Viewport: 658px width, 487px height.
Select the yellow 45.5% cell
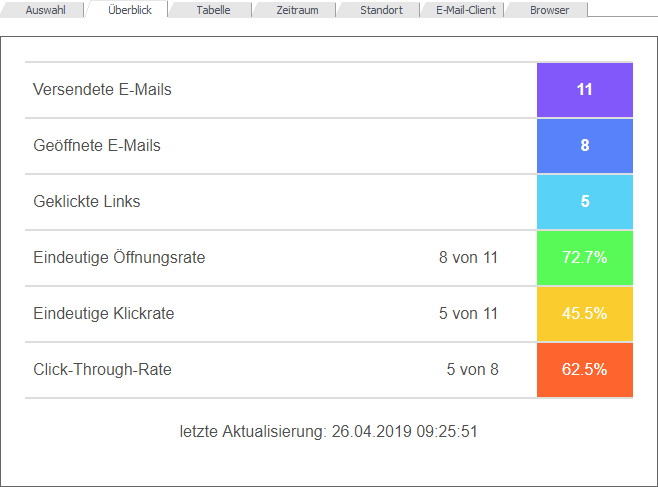pos(585,314)
